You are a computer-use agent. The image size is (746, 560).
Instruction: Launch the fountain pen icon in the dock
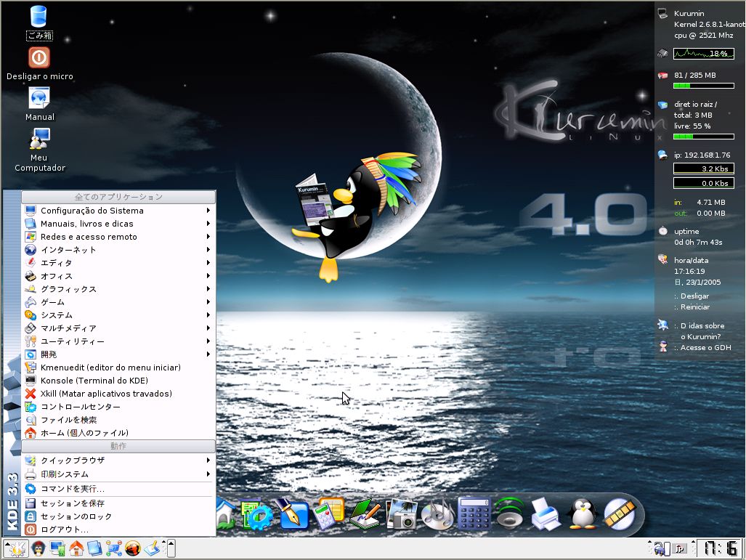(293, 514)
